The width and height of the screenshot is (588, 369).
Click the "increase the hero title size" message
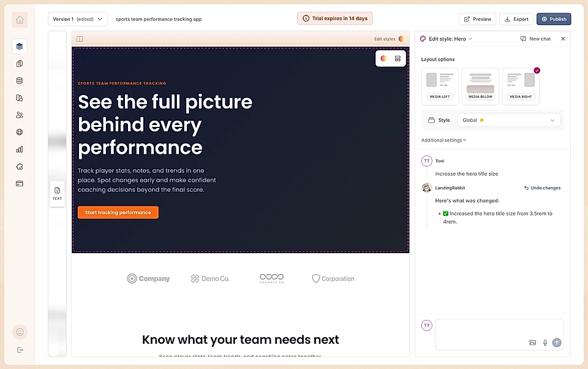click(x=467, y=174)
